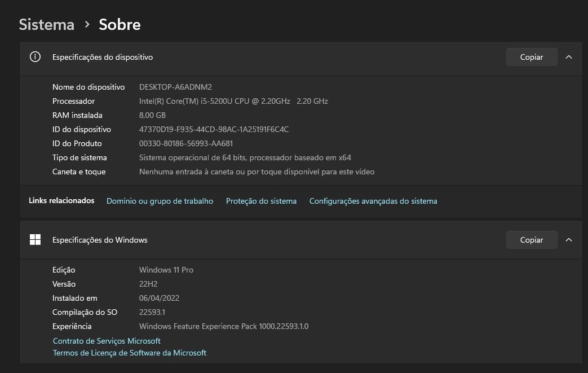
Task: Click the Compilação do SO label
Action: pyautogui.click(x=85, y=312)
